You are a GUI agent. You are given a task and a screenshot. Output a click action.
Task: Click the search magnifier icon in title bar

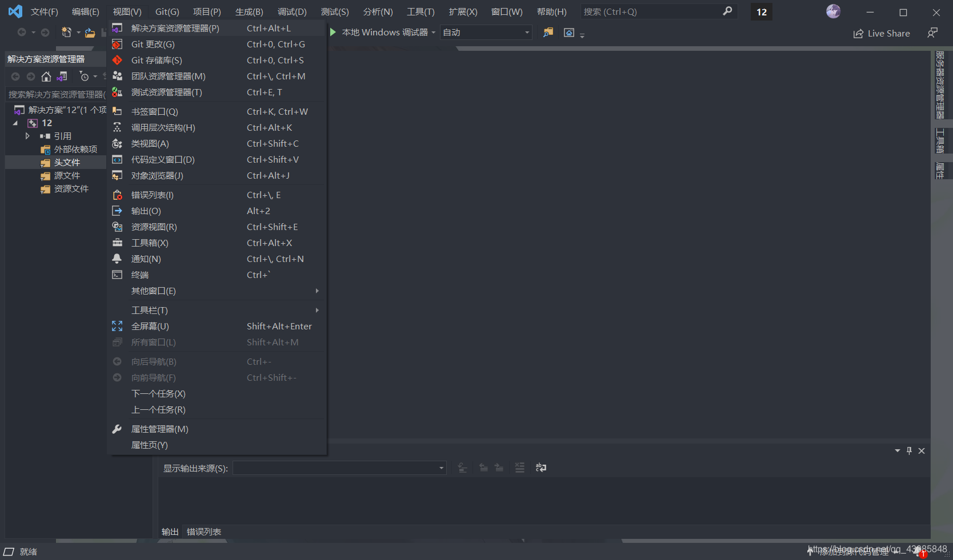pos(727,11)
